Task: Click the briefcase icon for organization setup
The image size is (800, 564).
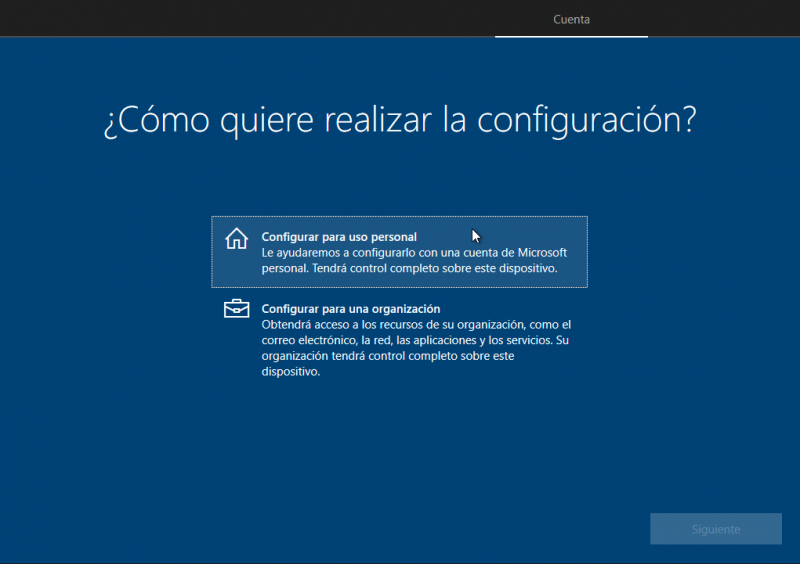Action: pyautogui.click(x=236, y=309)
